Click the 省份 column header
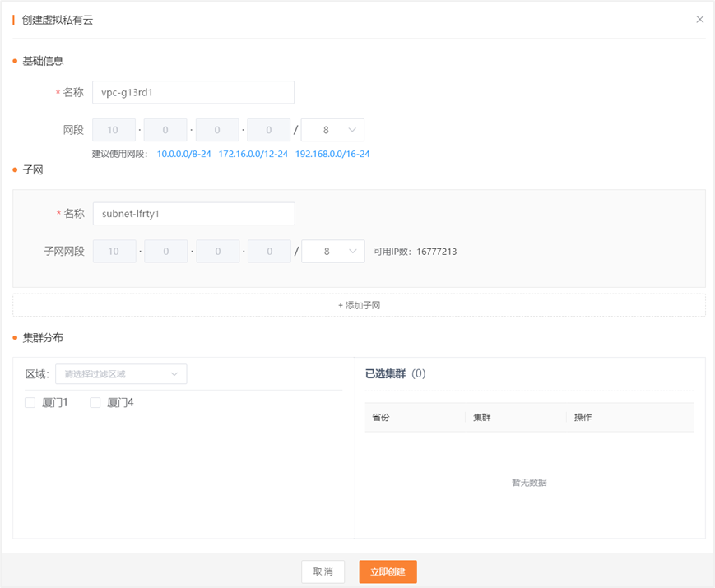 (381, 417)
